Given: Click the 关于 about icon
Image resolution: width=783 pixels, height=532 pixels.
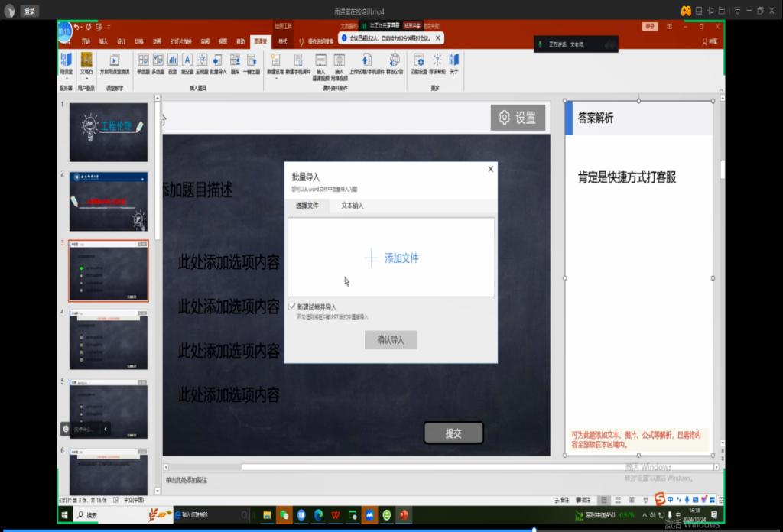Looking at the screenshot, I should click(453, 64).
